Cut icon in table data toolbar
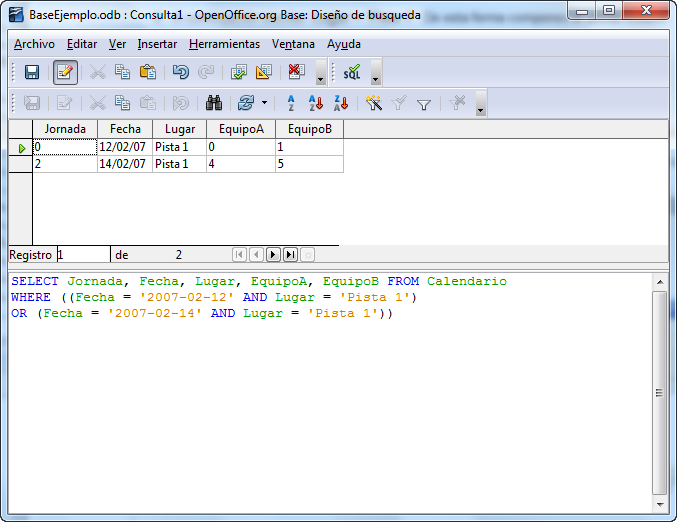 tap(98, 103)
